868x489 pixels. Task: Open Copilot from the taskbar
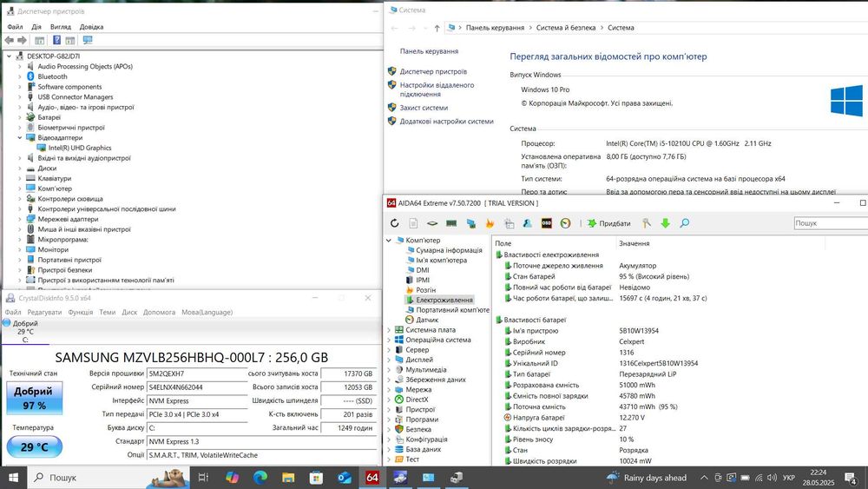click(x=232, y=478)
